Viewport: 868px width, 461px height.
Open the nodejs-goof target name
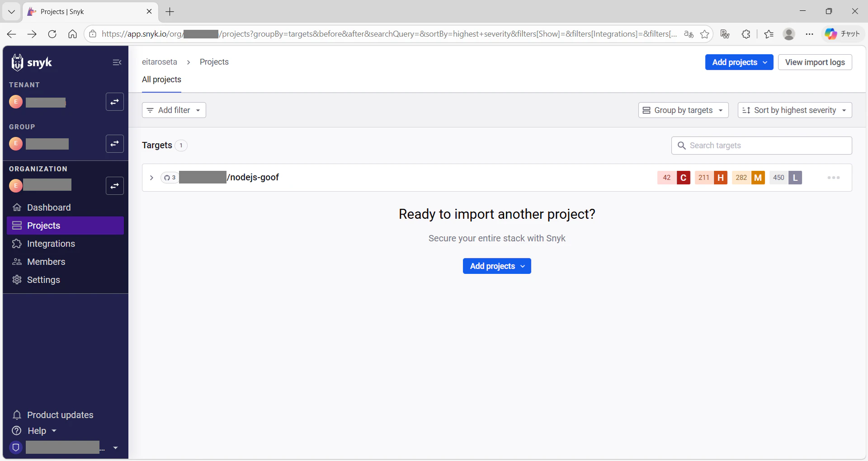coord(229,178)
